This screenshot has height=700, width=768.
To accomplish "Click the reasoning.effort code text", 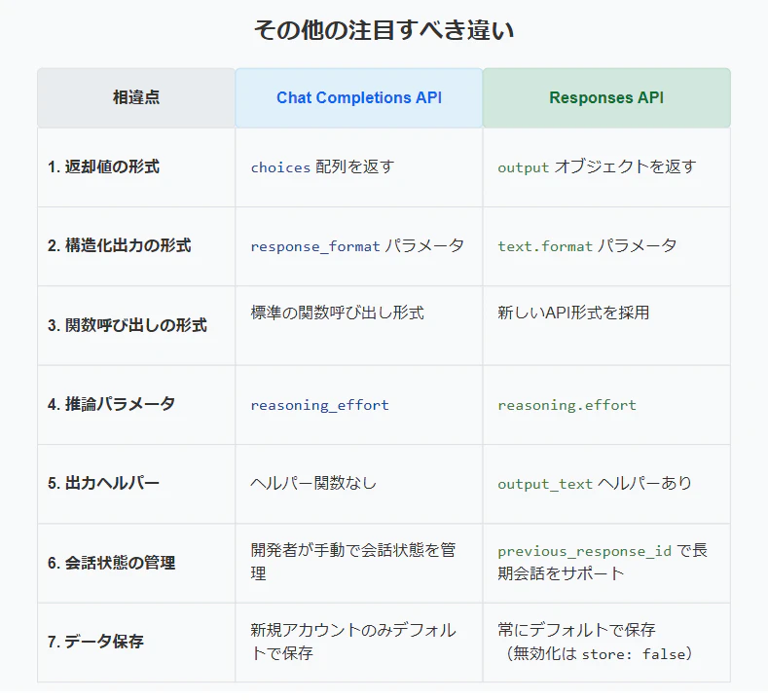I will coord(567,405).
